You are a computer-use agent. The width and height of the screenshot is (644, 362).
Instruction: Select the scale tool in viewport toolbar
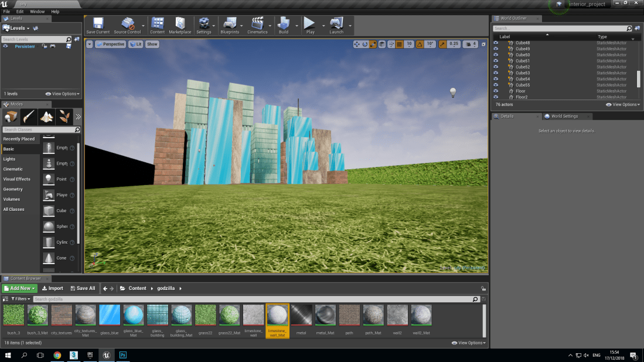(x=374, y=44)
